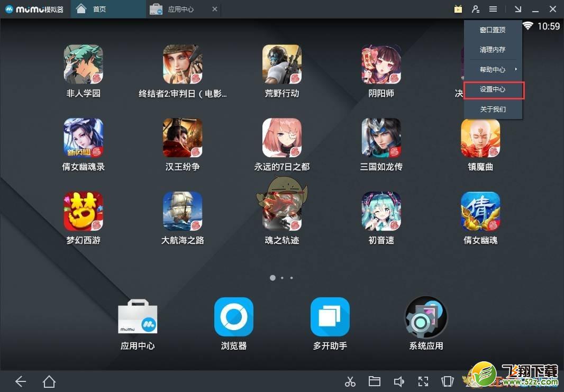Open 大航海之路 game icon
The width and height of the screenshot is (564, 392).
click(183, 211)
